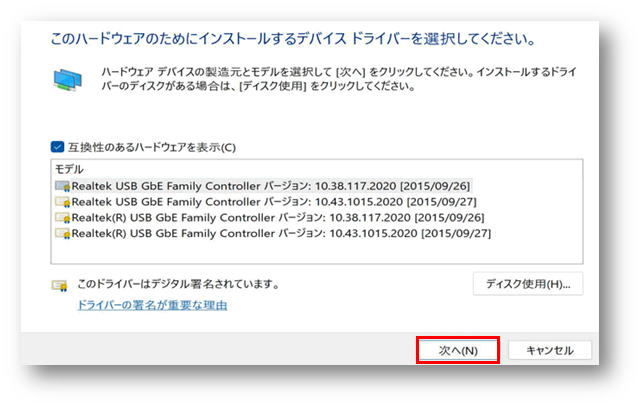Screen dimensions: 641x407
Task: Select Realtek USB GbE Family Controller version 10.43.1015.2020
Action: click(x=266, y=202)
